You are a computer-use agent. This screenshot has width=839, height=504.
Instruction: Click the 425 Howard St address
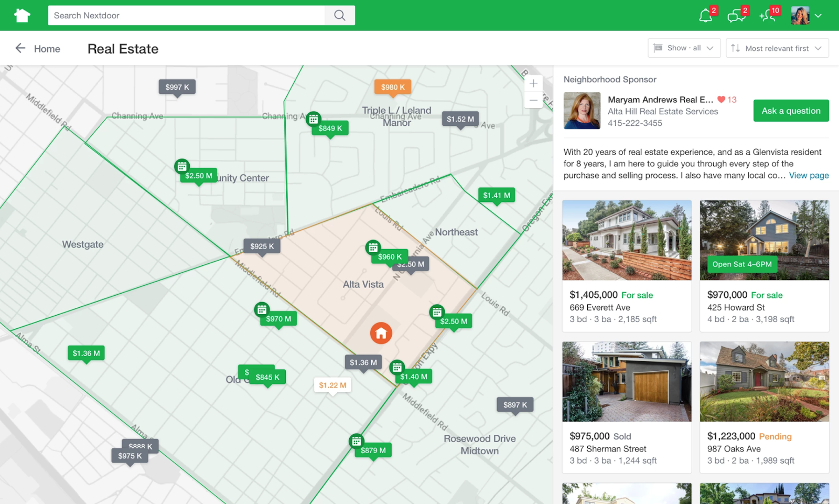point(736,307)
